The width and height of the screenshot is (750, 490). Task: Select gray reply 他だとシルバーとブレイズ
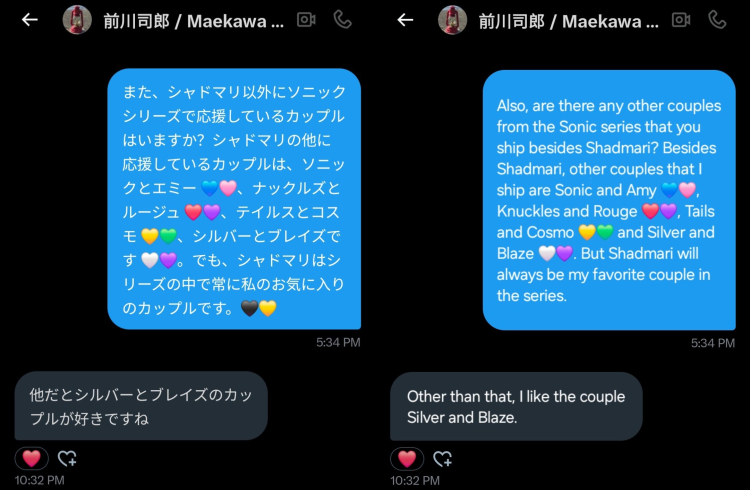click(x=141, y=406)
